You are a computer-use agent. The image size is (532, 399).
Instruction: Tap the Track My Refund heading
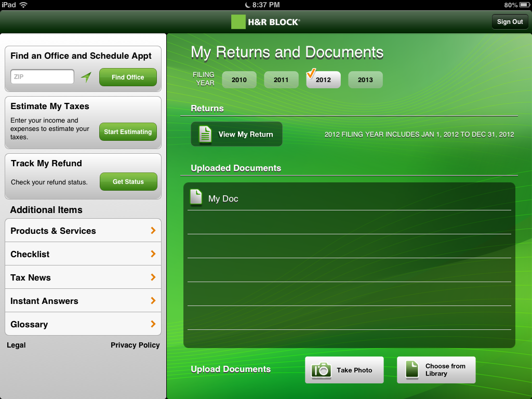tap(46, 163)
